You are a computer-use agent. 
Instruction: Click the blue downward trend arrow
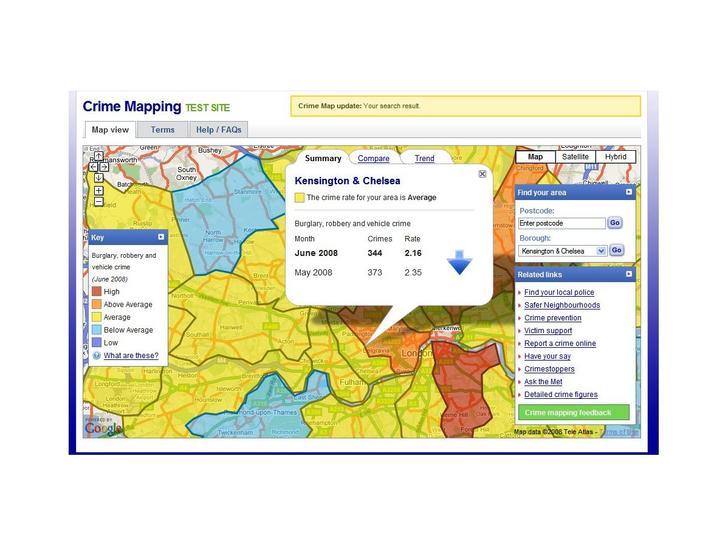pos(459,262)
